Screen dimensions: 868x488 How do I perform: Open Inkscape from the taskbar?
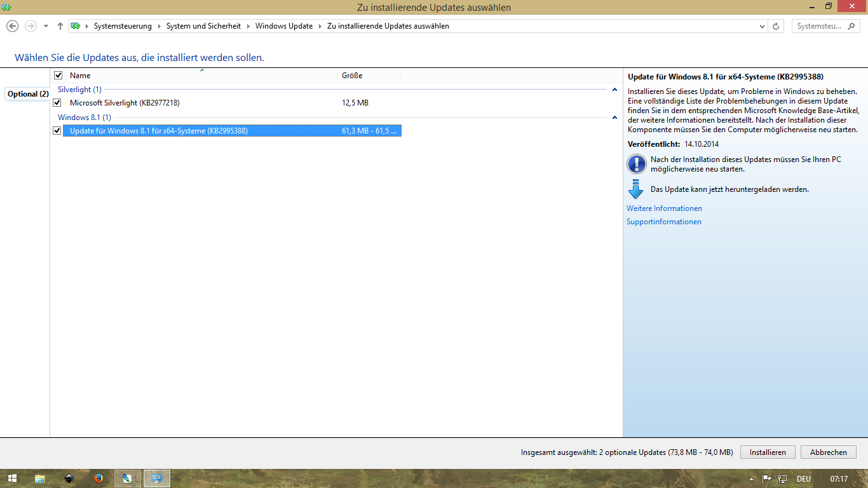69,478
